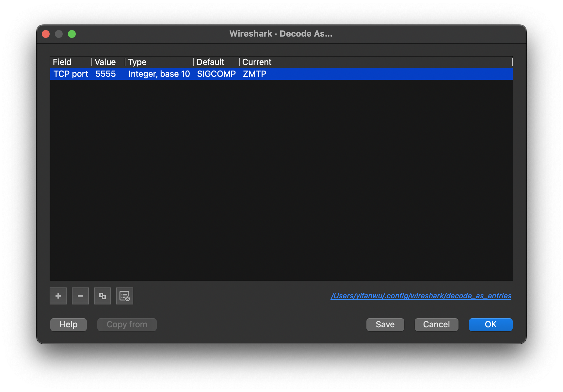Viewport: 563px width, 392px height.
Task: Sort by the Default column header
Action: [217, 62]
